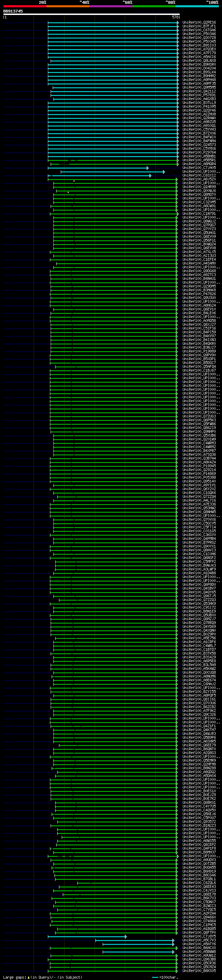Select the label UniRef100_A8MQR4
Viewport: 222px width, 980px height.
coord(199,164)
